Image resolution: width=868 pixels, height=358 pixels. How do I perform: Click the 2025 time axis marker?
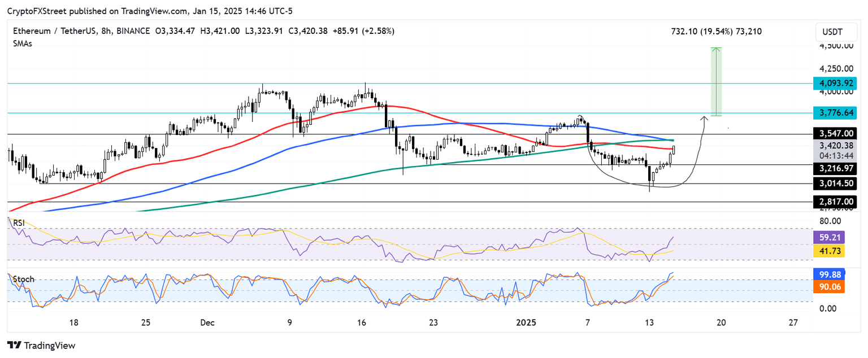(527, 323)
